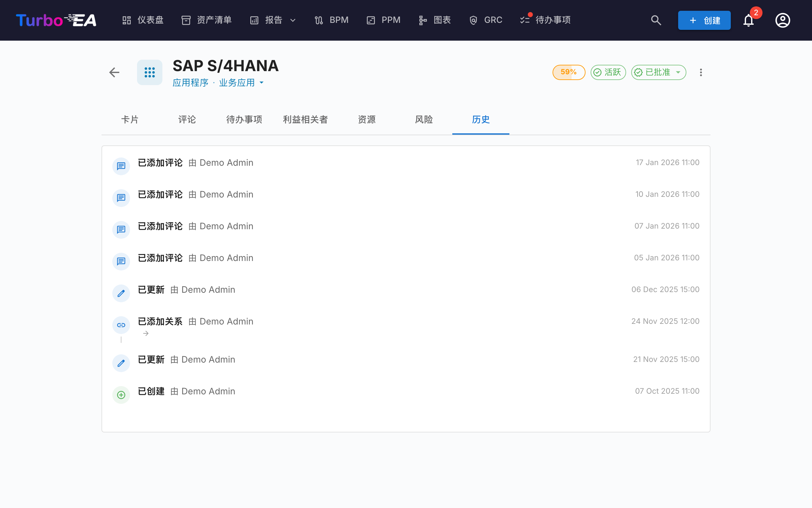The image size is (812, 508).
Task: Click the 21 Nov 2025 15:00 timestamp
Action: point(666,359)
